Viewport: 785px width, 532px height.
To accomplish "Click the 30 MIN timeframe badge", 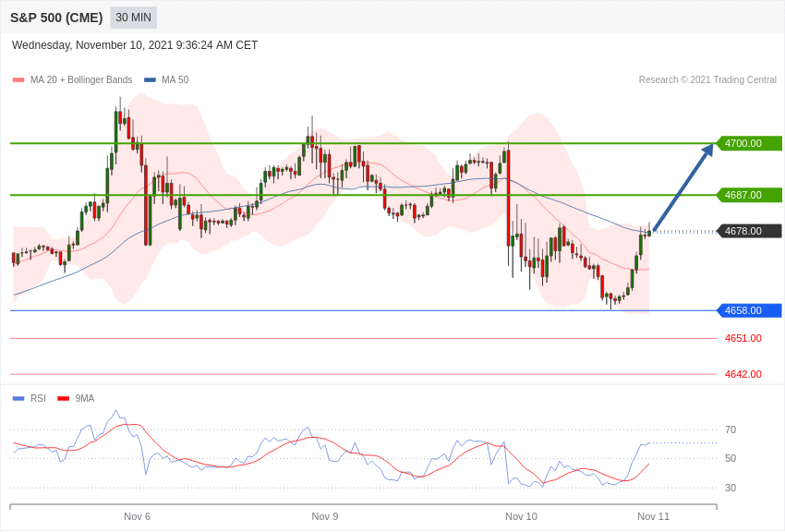I will (133, 18).
